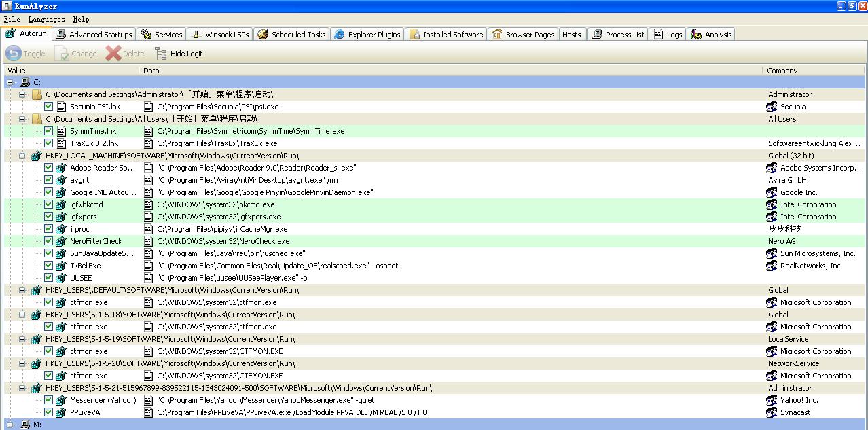Collapse the HKEY_USERS\S-1-5-19 Run key node

22,339
